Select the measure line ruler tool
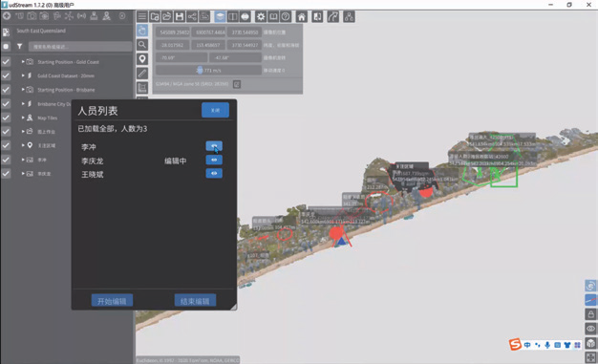Screen dimensions: 598x364 [142, 74]
